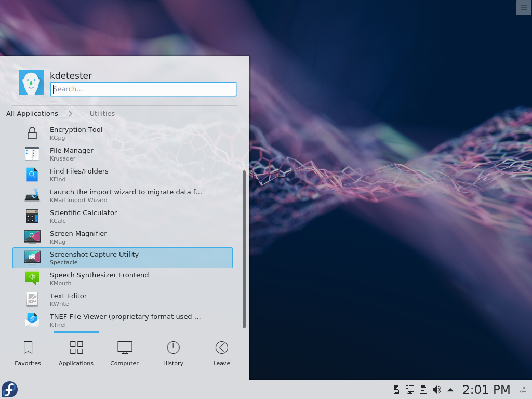Launch Krusader File Manager icon

32,154
